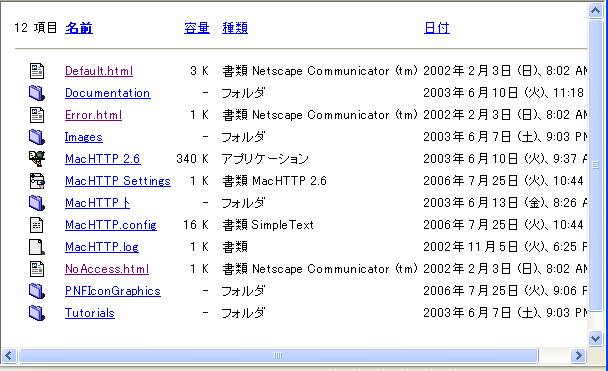608x371 pixels.
Task: Click the MacHTTP Settings file icon
Action: [37, 181]
